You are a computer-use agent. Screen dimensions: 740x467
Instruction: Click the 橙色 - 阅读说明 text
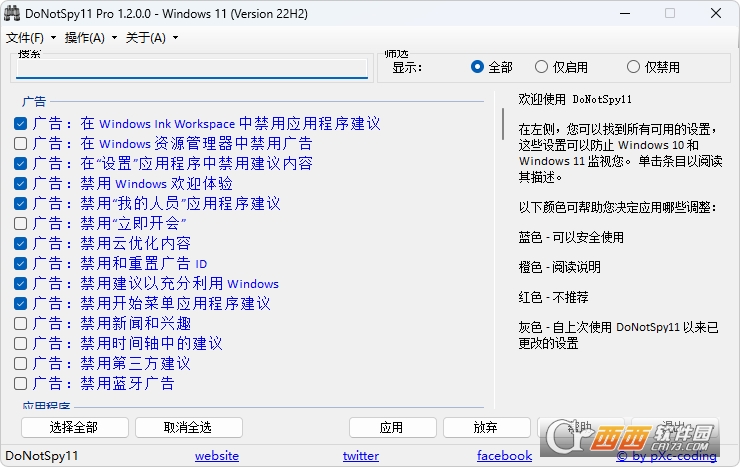tap(559, 267)
